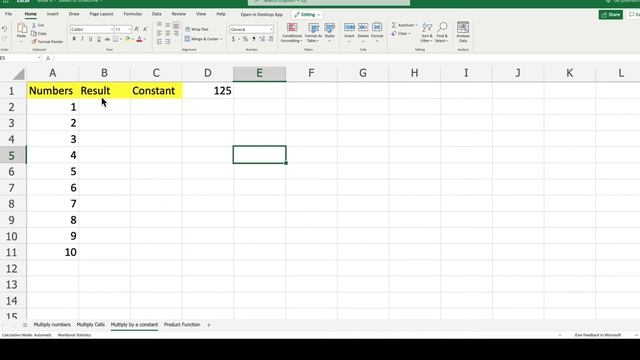Open Sort & Filter

click(427, 33)
